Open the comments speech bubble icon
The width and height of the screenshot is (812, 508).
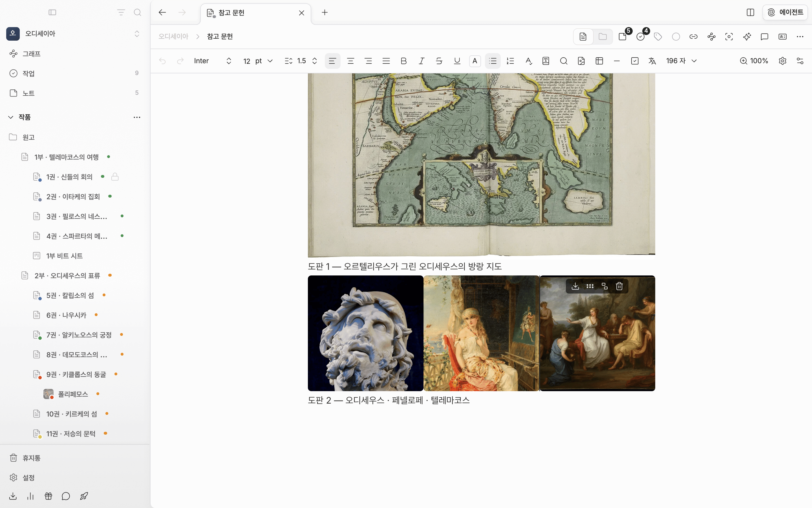click(x=764, y=37)
